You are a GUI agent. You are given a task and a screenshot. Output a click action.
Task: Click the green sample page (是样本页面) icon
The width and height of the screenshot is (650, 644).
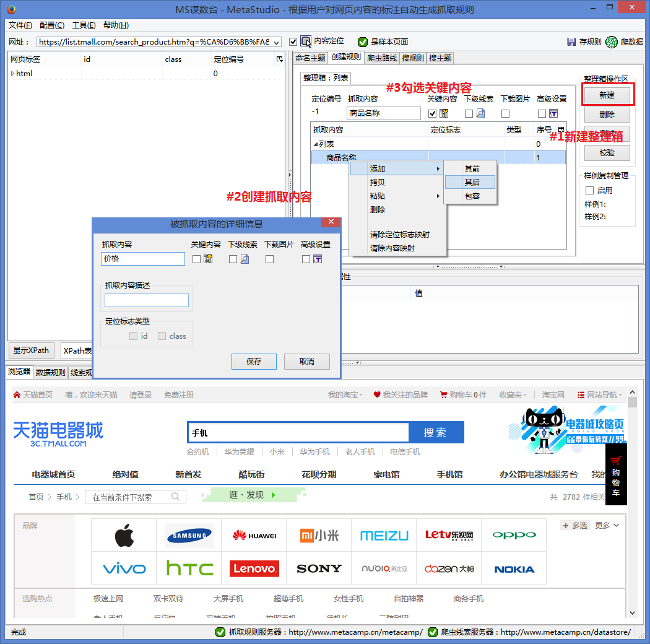coord(363,42)
